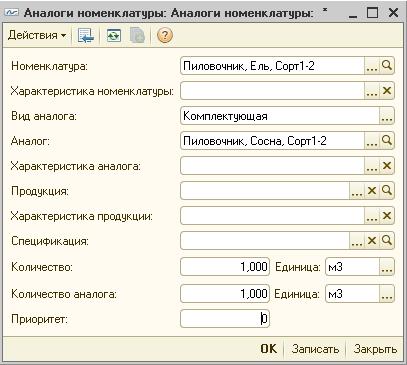Viewport: 407px width, 365px height.
Task: Click the Приоритет: label
Action: (39, 319)
